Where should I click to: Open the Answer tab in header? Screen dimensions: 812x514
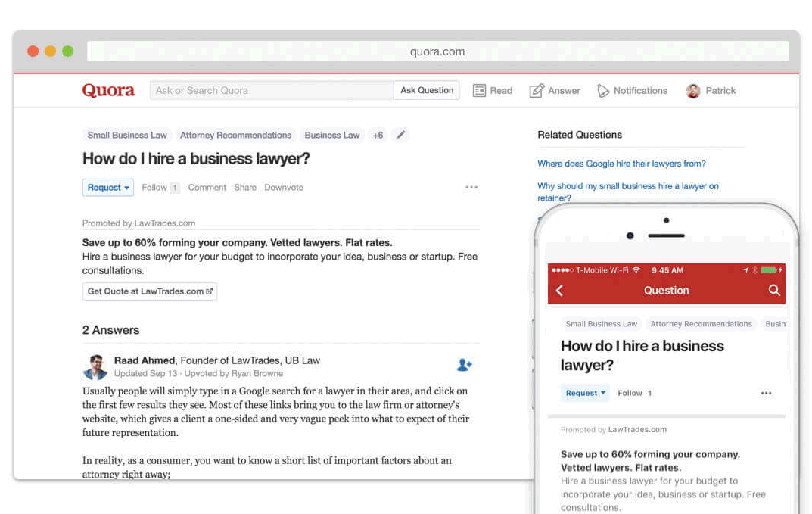coord(564,91)
